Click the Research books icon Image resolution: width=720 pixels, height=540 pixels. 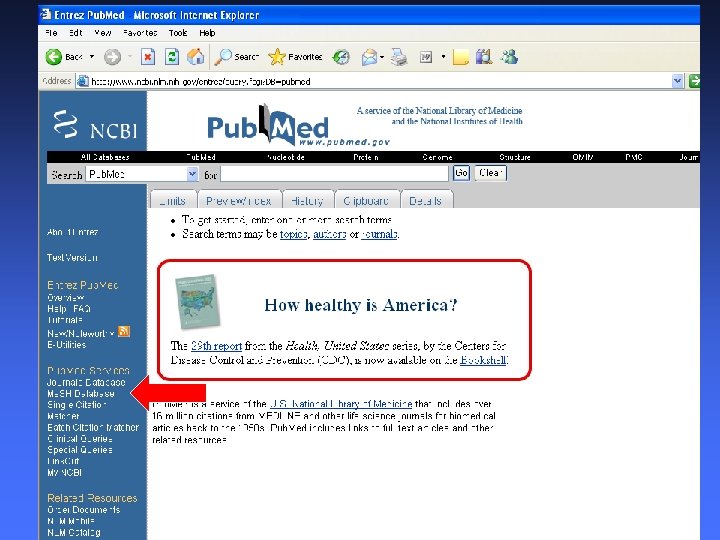(484, 57)
